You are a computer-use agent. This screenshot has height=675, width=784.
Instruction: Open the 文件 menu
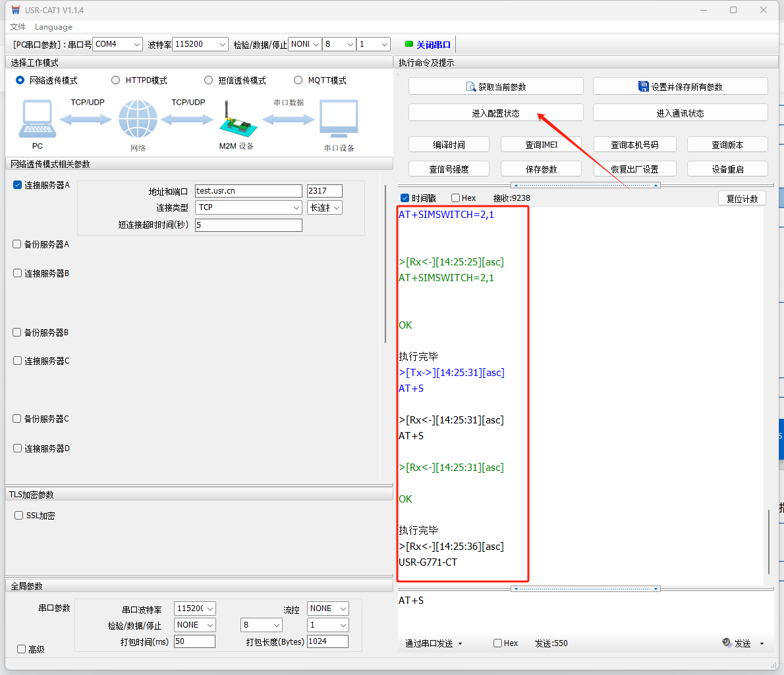click(18, 27)
